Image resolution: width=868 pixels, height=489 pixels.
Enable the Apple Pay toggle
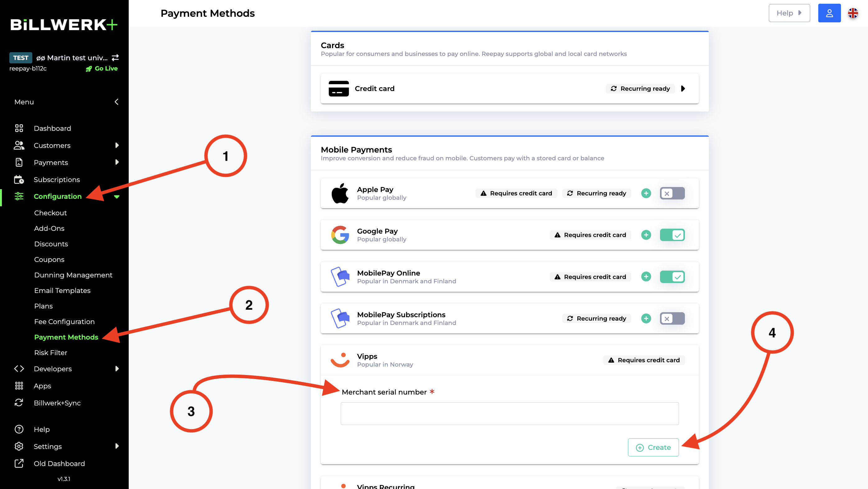tap(672, 193)
